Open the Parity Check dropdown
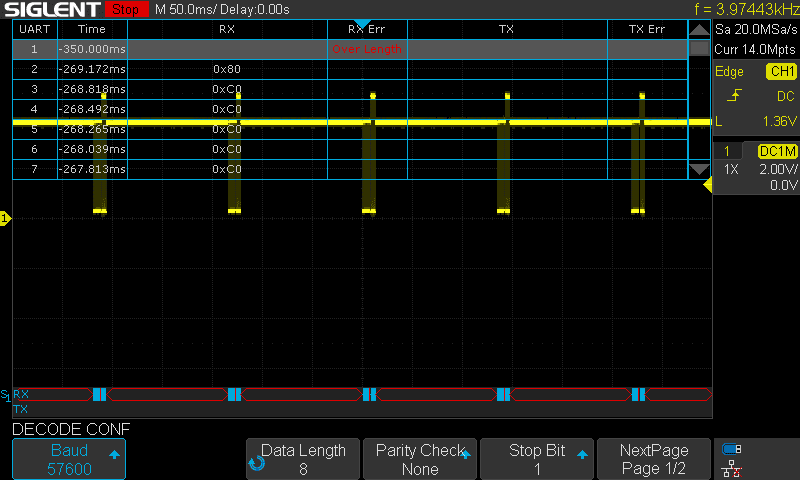Image resolution: width=800 pixels, height=480 pixels. 420,459
